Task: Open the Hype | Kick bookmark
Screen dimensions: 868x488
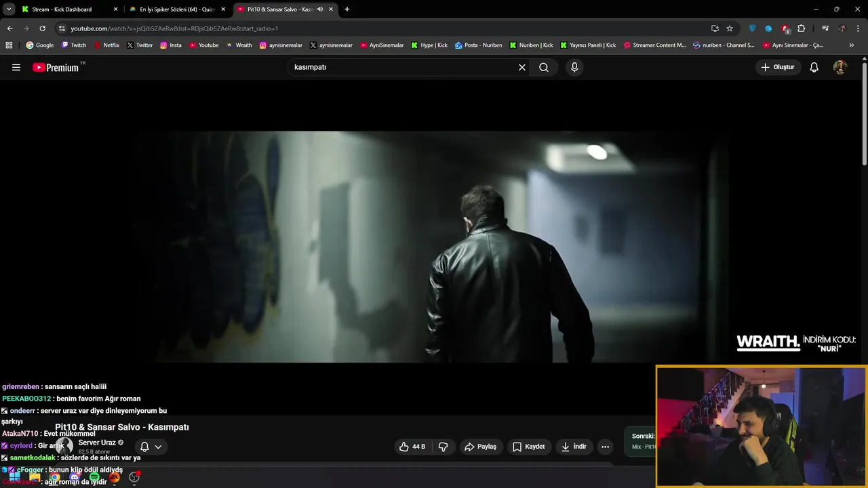Action: pos(429,45)
